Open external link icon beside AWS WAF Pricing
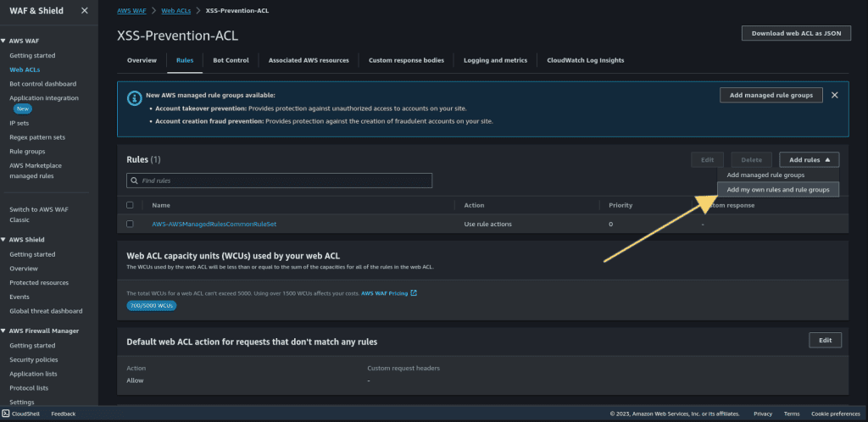 (x=414, y=293)
